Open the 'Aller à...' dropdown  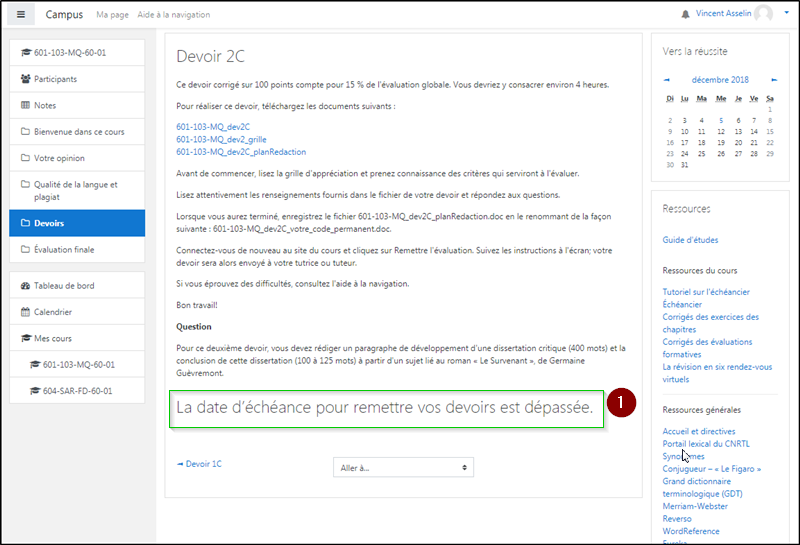pos(403,467)
